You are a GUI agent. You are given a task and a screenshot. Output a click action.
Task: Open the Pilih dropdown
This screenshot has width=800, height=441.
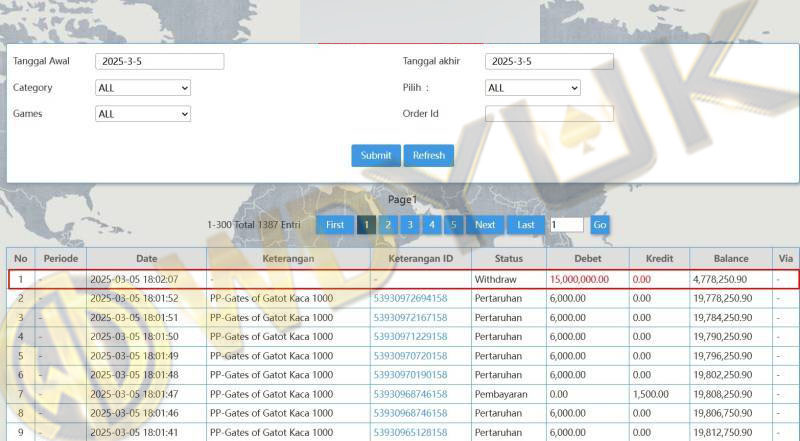coord(533,88)
